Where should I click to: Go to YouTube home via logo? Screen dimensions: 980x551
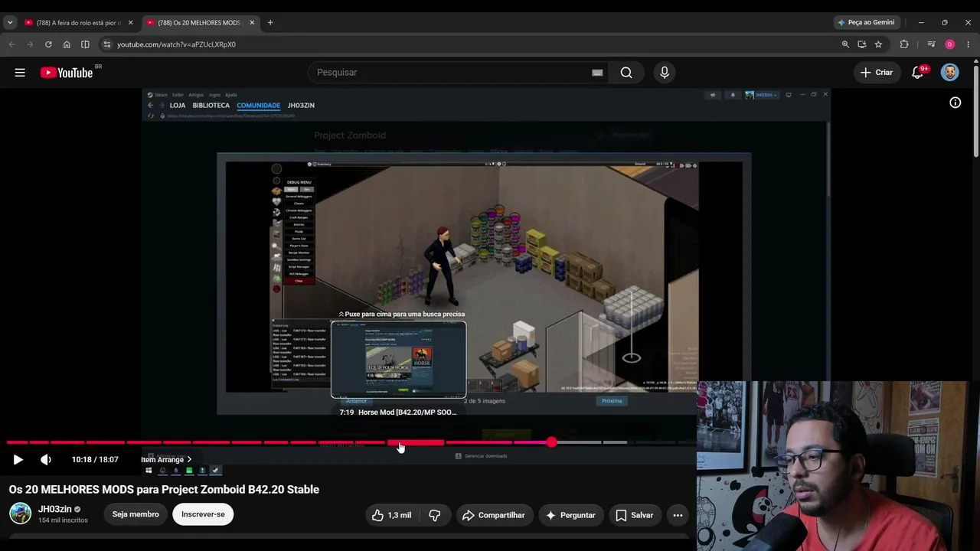(67, 73)
